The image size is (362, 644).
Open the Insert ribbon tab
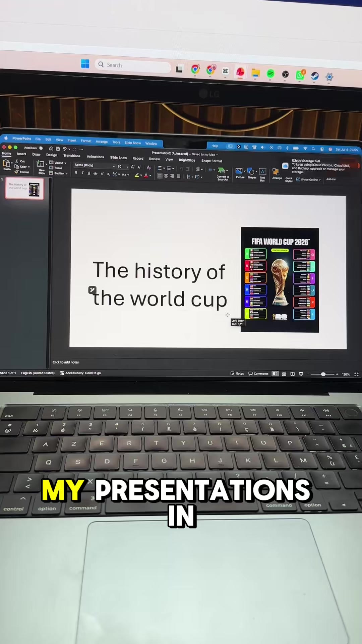click(x=21, y=154)
